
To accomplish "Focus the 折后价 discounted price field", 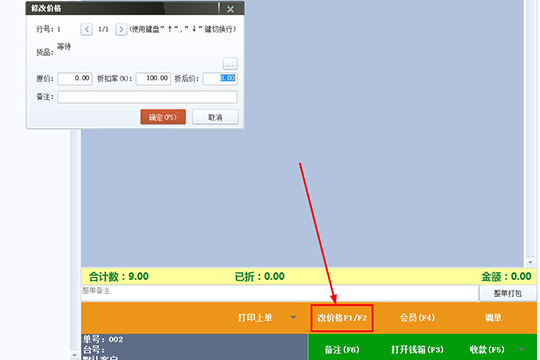I will [x=220, y=79].
